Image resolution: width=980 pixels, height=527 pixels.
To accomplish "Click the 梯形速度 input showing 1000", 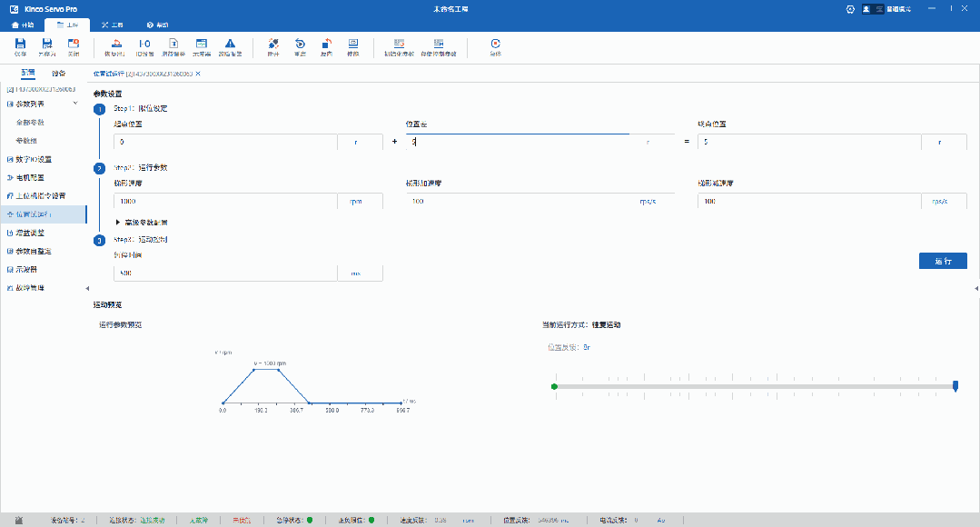I will [225, 202].
